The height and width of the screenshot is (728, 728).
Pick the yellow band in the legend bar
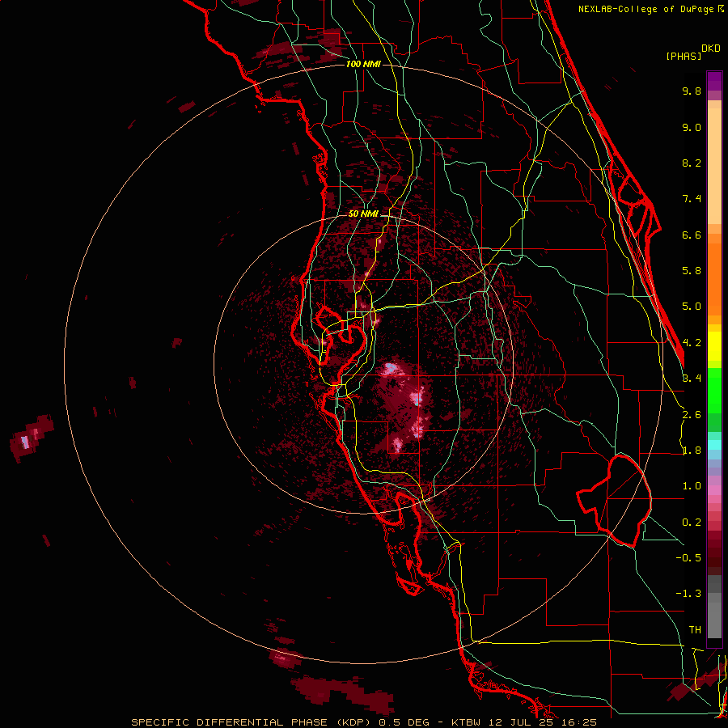pyautogui.click(x=714, y=346)
